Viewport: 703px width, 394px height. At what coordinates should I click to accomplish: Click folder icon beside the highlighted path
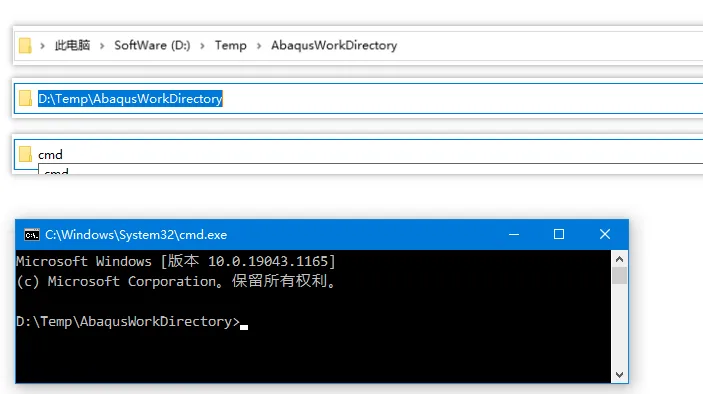pyautogui.click(x=25, y=99)
